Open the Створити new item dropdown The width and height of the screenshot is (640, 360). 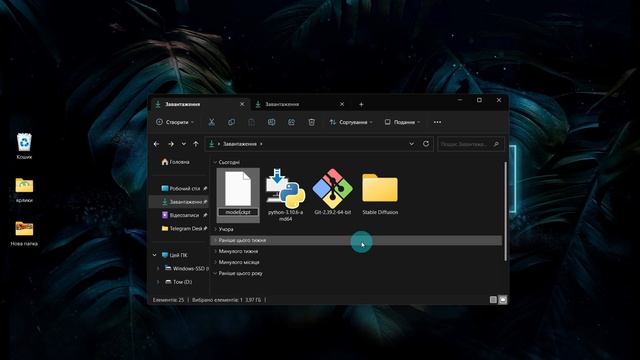point(175,122)
